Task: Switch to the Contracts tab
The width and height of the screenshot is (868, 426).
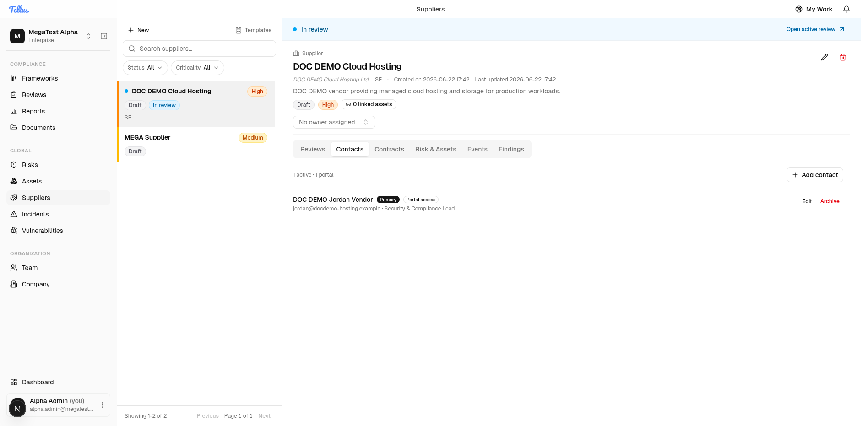Action: [389, 149]
